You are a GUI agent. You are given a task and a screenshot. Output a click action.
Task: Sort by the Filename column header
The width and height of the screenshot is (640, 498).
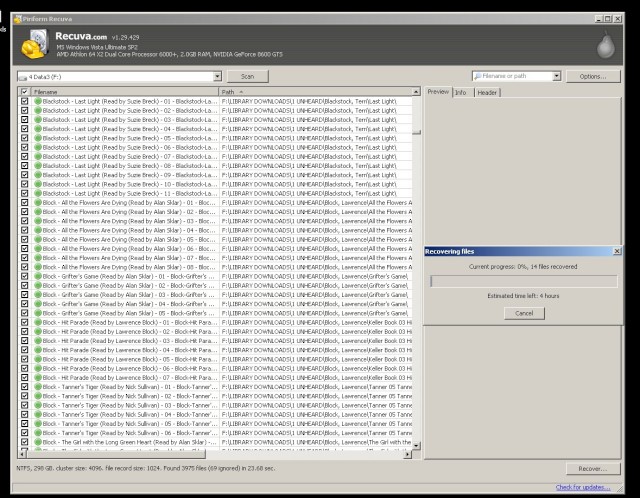125,92
